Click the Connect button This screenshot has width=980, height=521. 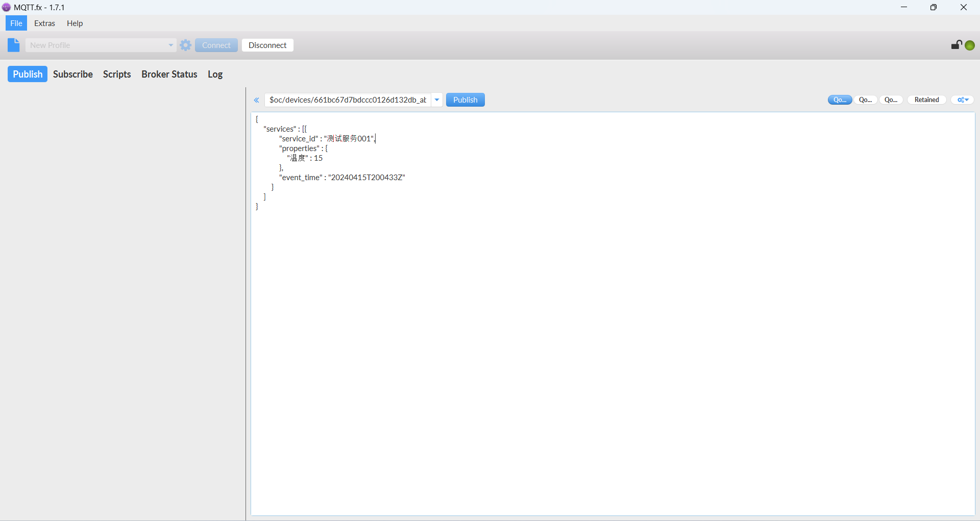point(216,45)
